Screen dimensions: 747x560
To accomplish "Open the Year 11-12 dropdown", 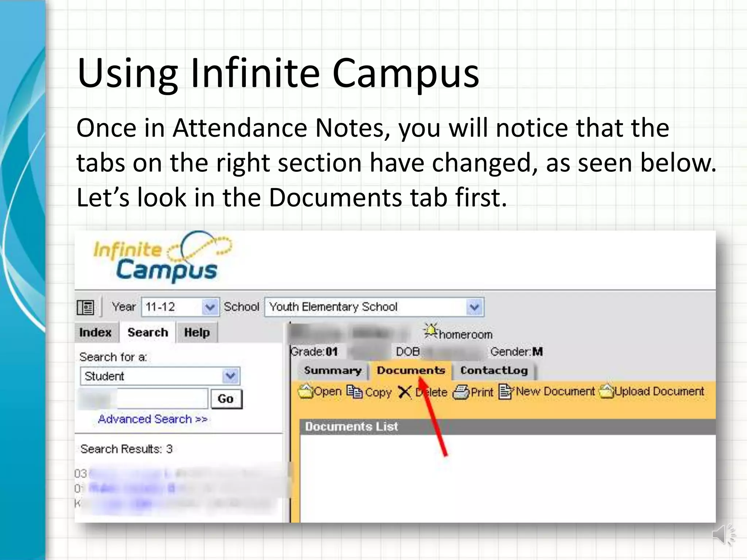I will (180, 307).
